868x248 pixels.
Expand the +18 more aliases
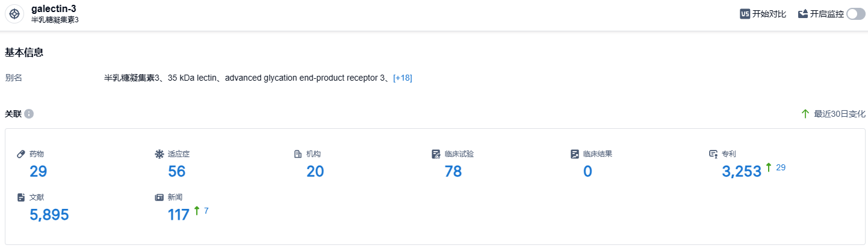(x=402, y=78)
